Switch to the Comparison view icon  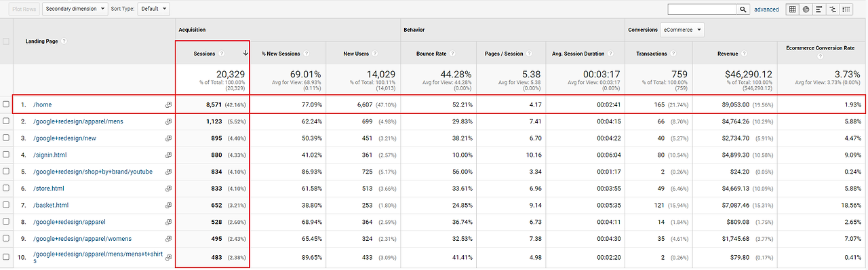pyautogui.click(x=833, y=9)
